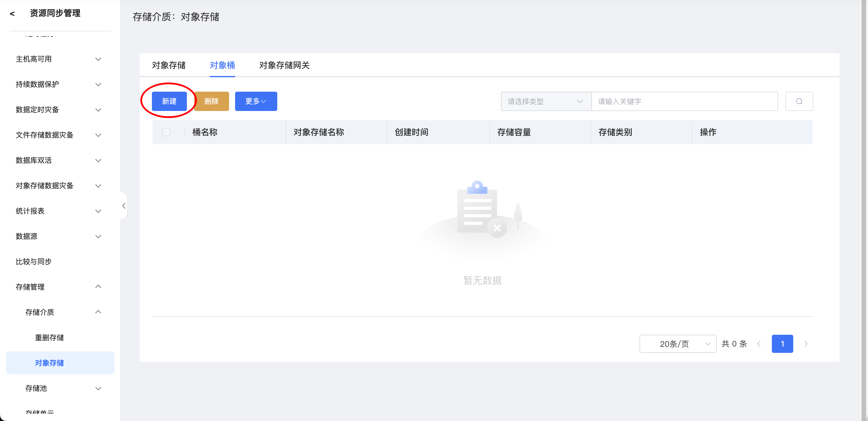Image resolution: width=868 pixels, height=421 pixels.
Task: Click the 删除 button
Action: click(211, 101)
